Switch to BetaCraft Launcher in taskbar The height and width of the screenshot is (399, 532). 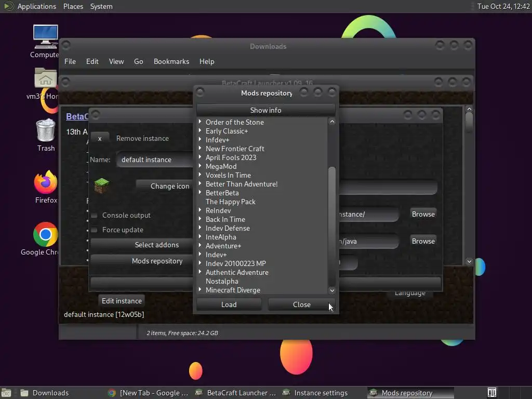click(x=235, y=393)
